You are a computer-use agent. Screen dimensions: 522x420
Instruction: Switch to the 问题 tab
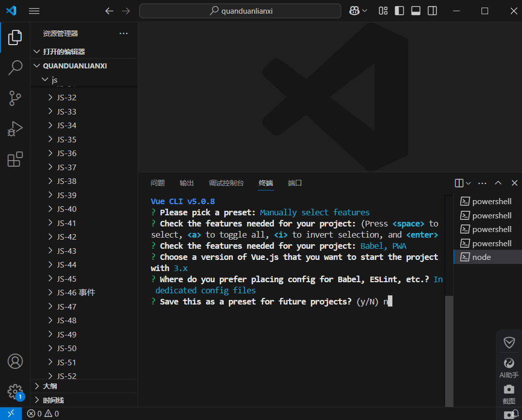click(157, 183)
